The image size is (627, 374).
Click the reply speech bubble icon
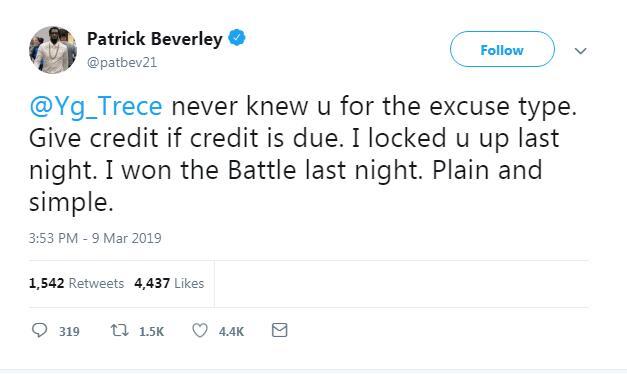point(40,330)
